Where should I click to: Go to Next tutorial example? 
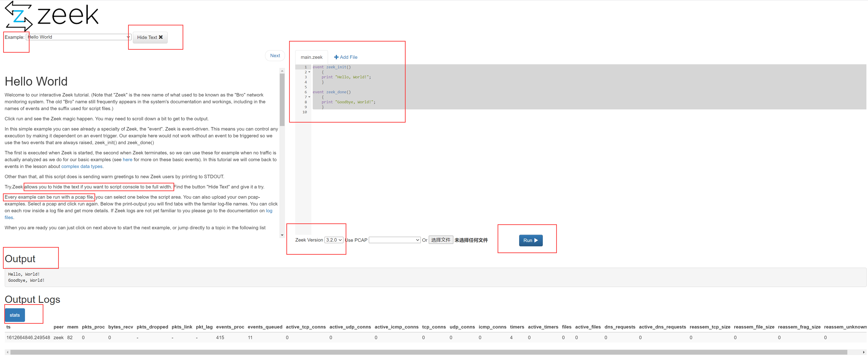coord(275,56)
